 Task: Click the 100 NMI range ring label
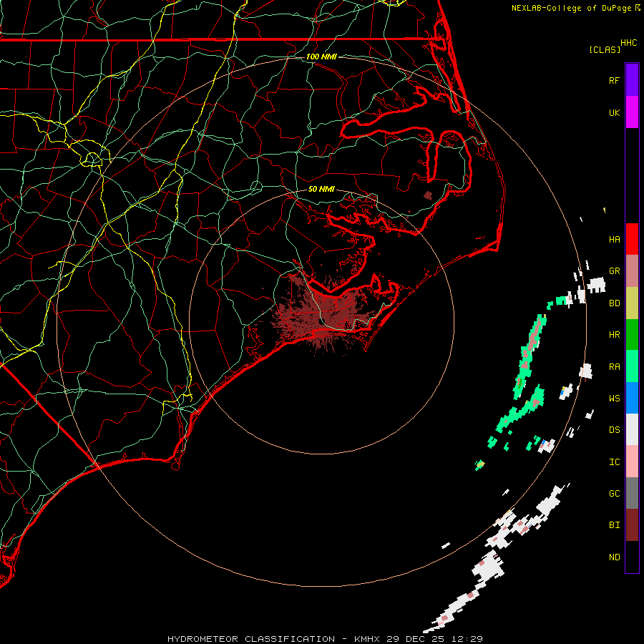[321, 57]
